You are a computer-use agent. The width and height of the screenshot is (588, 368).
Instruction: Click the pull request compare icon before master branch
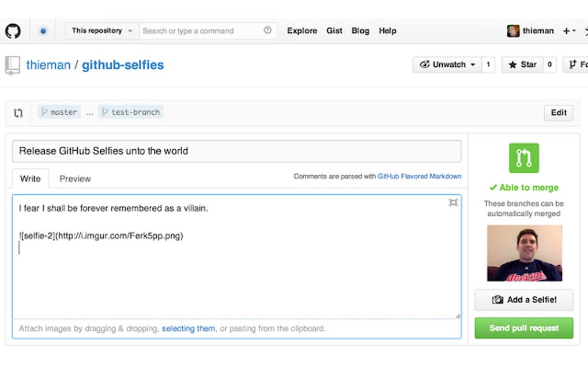point(18,112)
